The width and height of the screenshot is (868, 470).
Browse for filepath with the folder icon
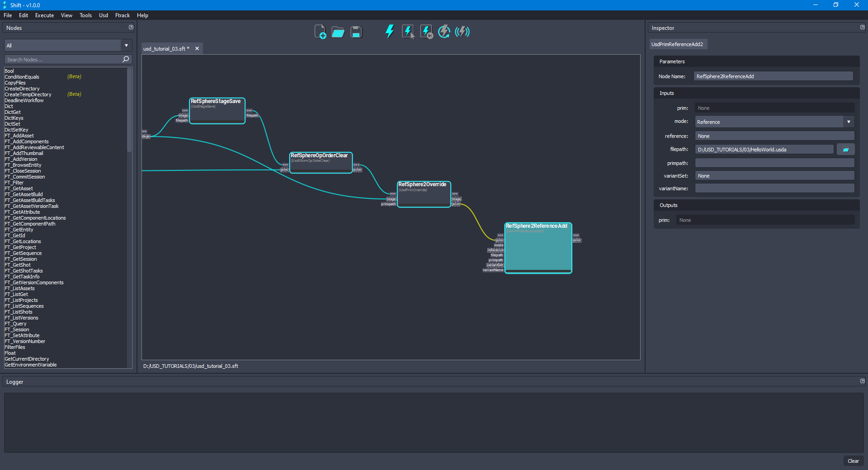click(x=845, y=149)
